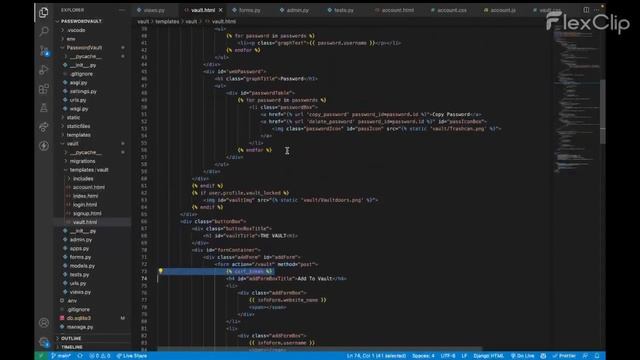
Task: Expand the staticfiles folder
Action: point(78,126)
